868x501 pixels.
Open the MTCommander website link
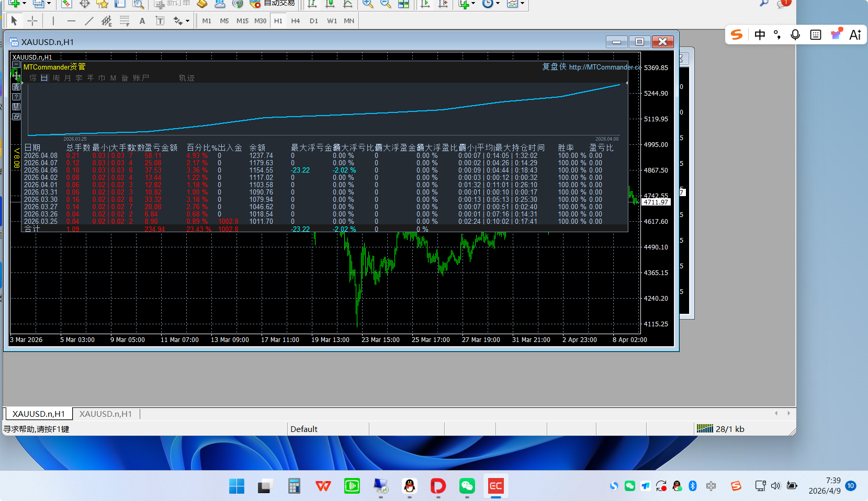[x=605, y=67]
